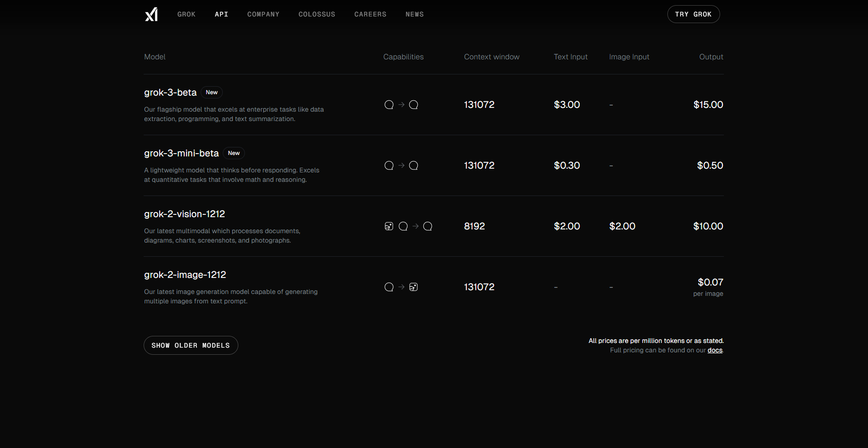Select the grok-3-beta model name

(170, 92)
